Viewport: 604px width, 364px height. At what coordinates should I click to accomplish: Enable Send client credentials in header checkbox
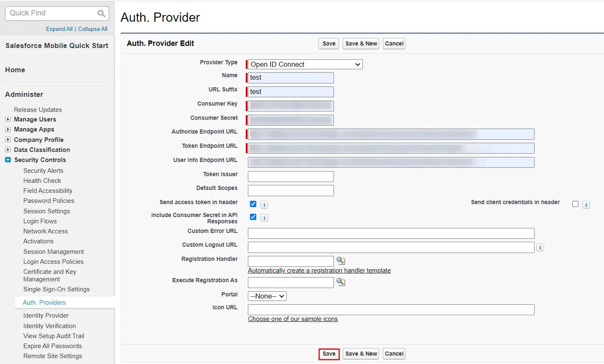pyautogui.click(x=575, y=204)
